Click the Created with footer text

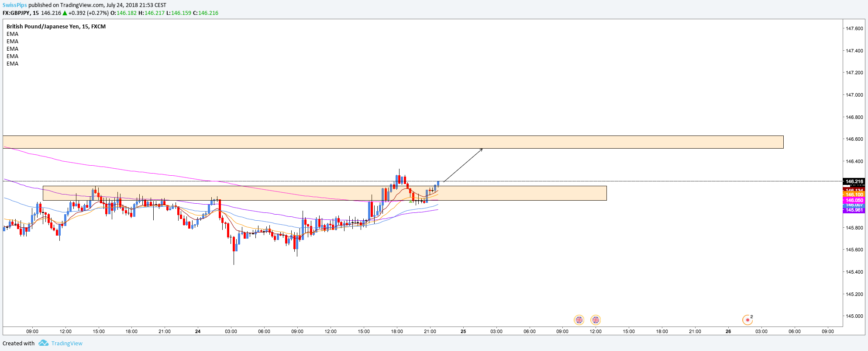[18, 343]
